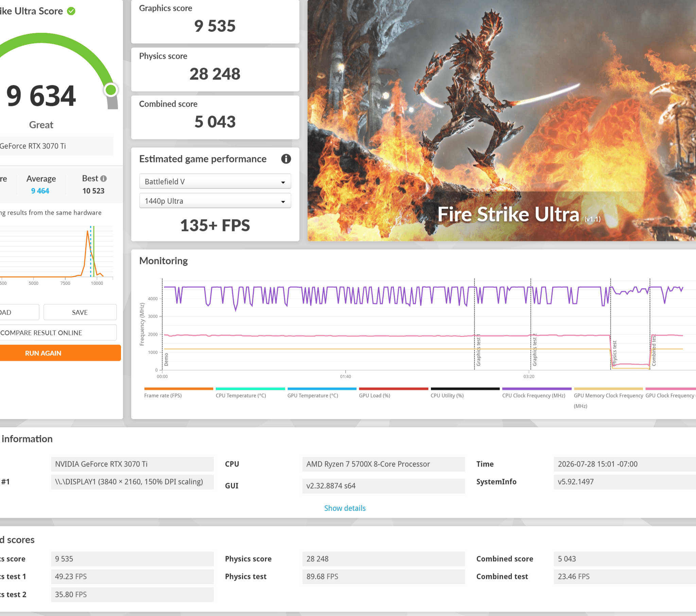Click the average score 9 464
Image resolution: width=696 pixels, height=616 pixels.
[x=40, y=191]
